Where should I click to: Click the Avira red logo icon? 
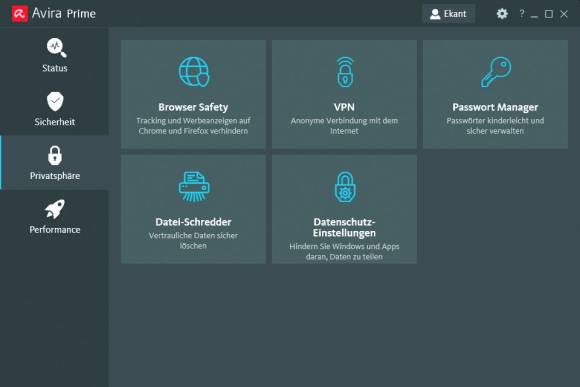(20, 14)
